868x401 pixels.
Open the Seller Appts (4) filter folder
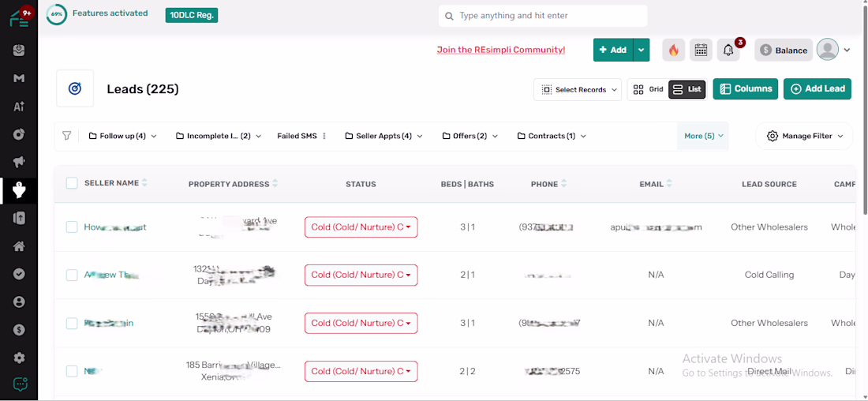point(383,136)
